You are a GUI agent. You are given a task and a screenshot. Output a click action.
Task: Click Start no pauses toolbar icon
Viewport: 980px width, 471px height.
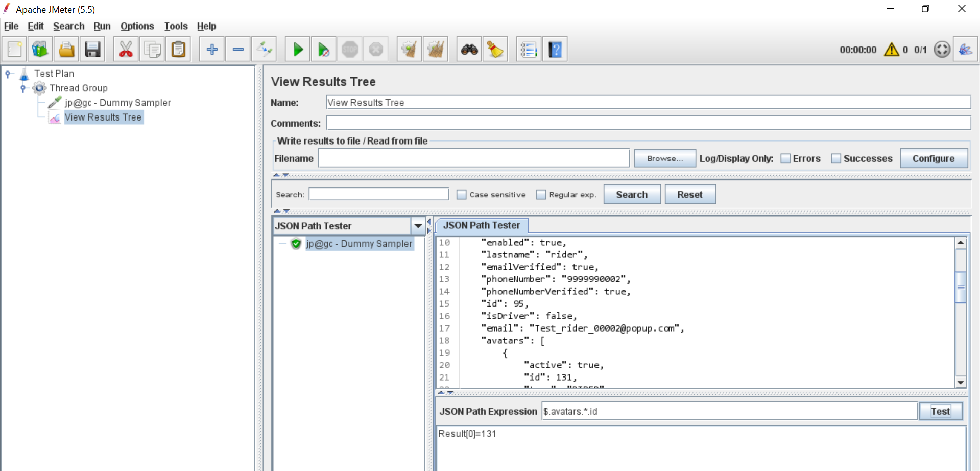pyautogui.click(x=324, y=50)
